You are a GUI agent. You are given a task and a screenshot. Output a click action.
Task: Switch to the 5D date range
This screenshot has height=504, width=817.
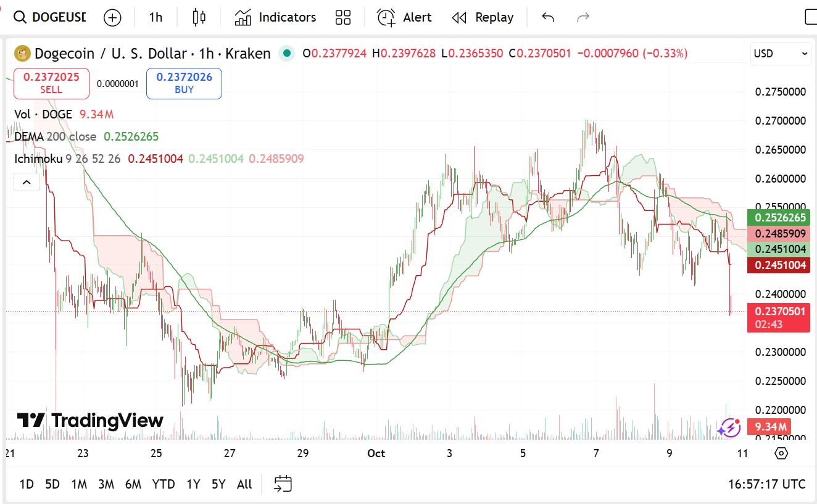pos(52,484)
